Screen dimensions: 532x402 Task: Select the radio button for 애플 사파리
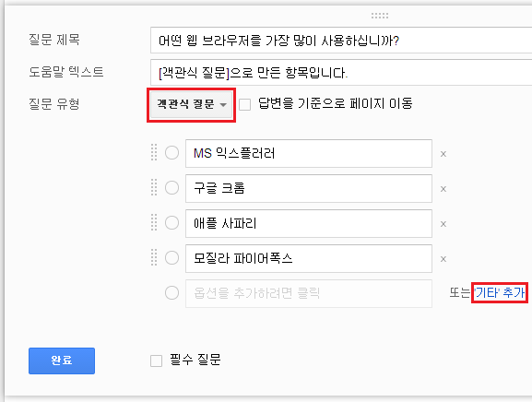pos(172,223)
